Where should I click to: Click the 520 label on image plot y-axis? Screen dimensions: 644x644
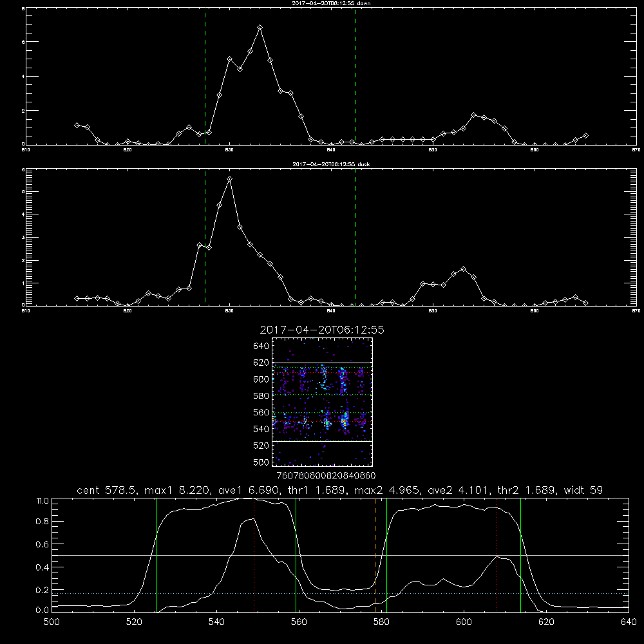261,446
